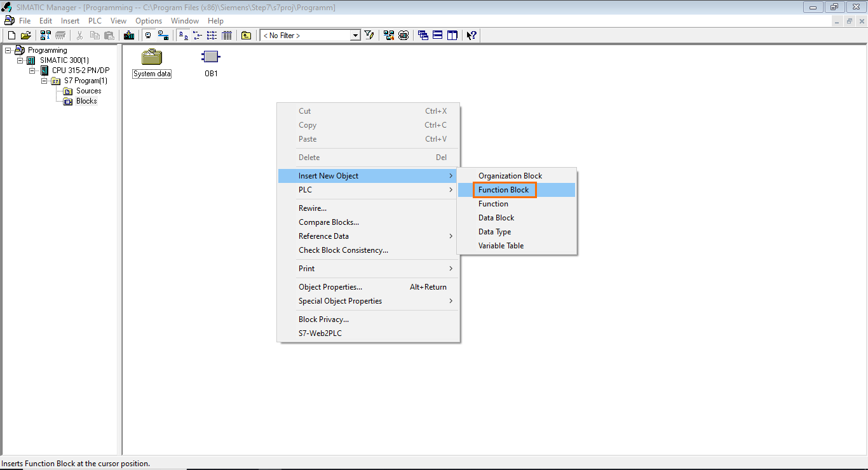
Task: Choose Rewire... from context menu
Action: tap(368, 208)
